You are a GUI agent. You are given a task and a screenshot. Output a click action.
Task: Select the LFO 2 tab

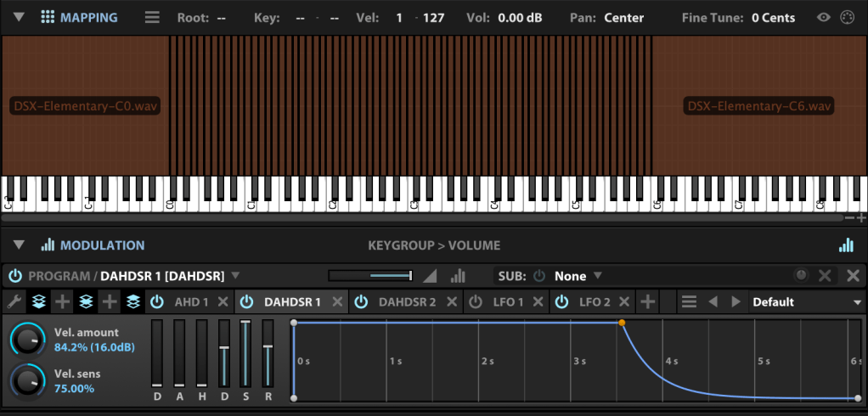coord(595,301)
